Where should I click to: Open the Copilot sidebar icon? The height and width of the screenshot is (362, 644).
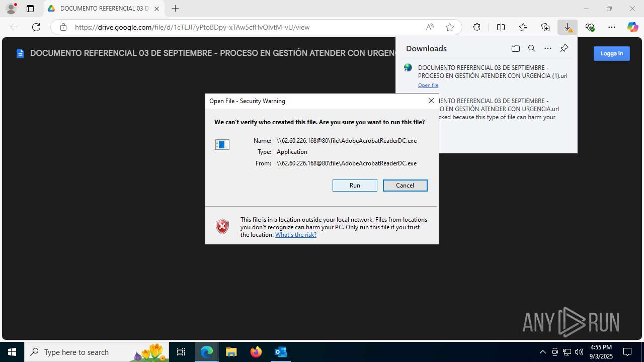(x=632, y=27)
